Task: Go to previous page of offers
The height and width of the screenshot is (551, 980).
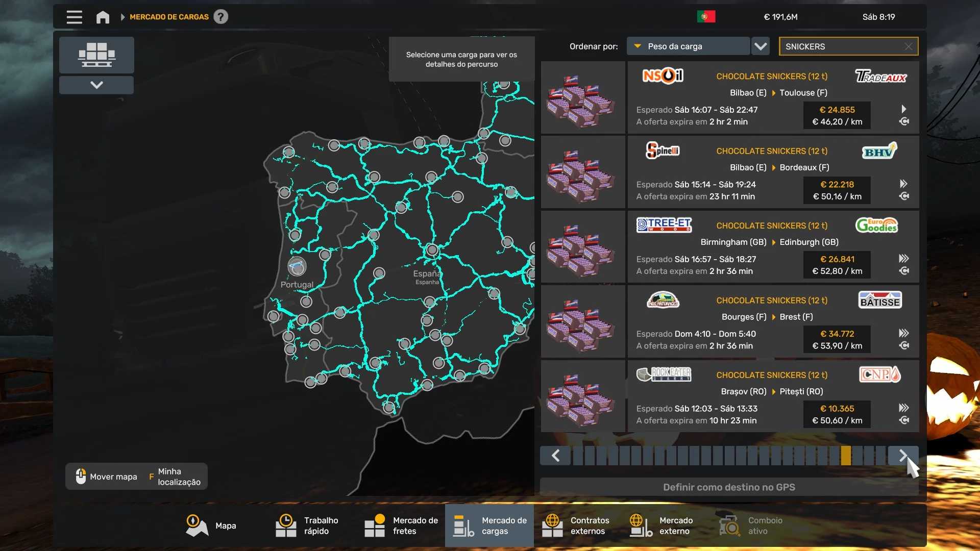Action: click(555, 456)
